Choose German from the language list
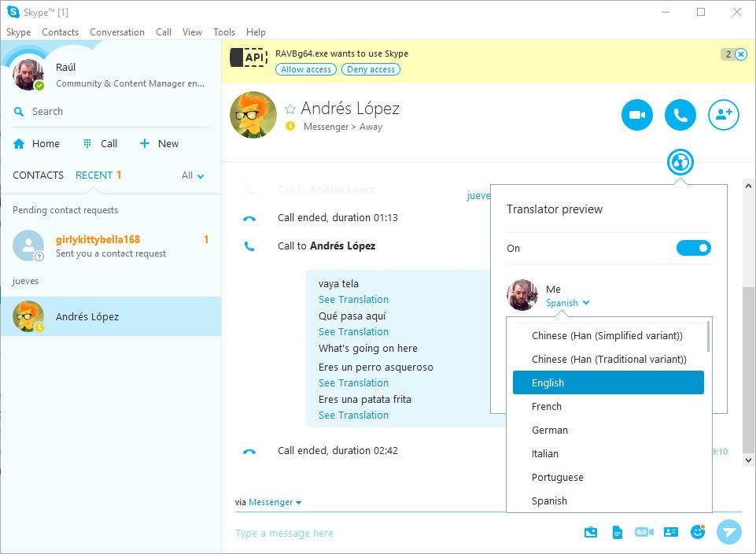 pos(608,430)
